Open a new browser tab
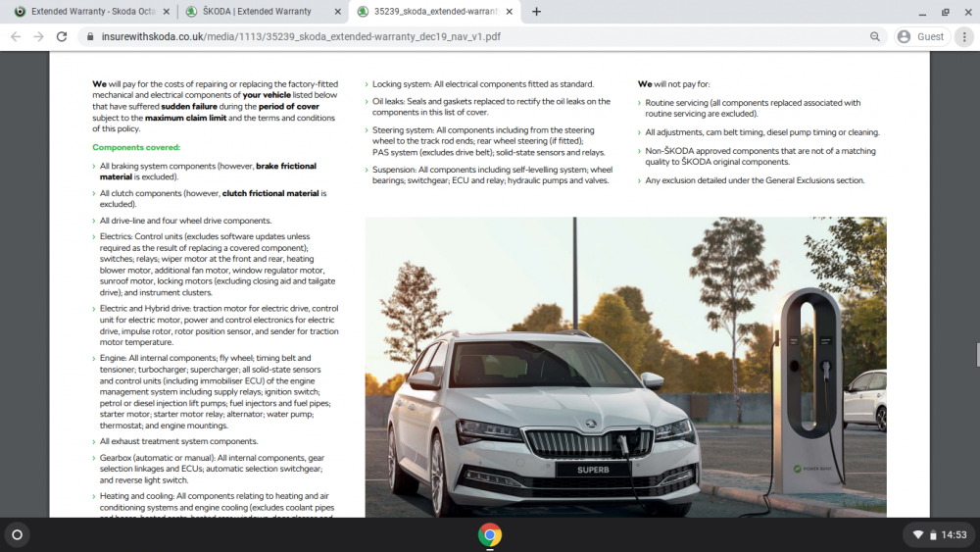This screenshot has height=552, width=980. (x=536, y=11)
